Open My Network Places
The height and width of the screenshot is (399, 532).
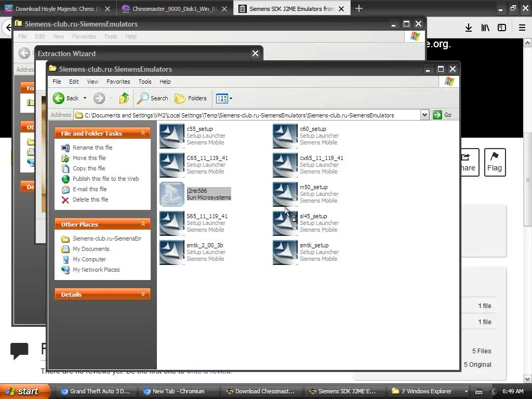96,270
